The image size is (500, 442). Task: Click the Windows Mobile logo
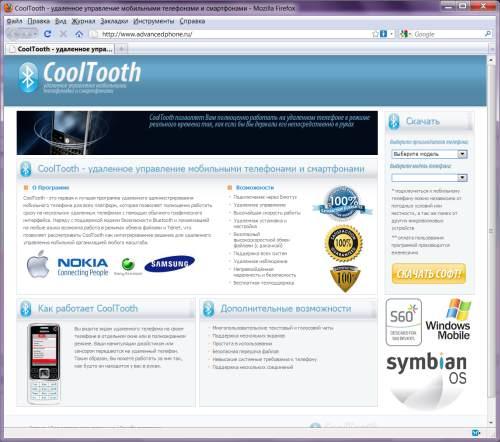coord(448,319)
